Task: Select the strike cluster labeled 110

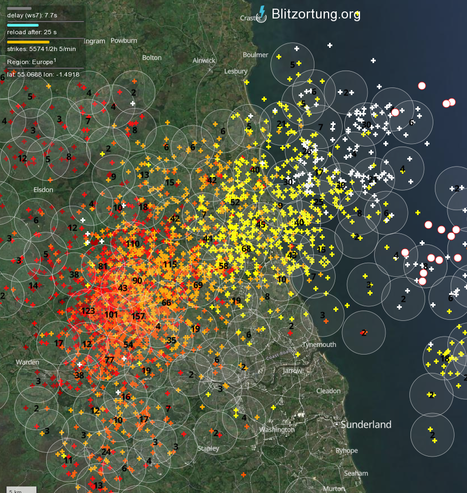Action: tap(133, 244)
